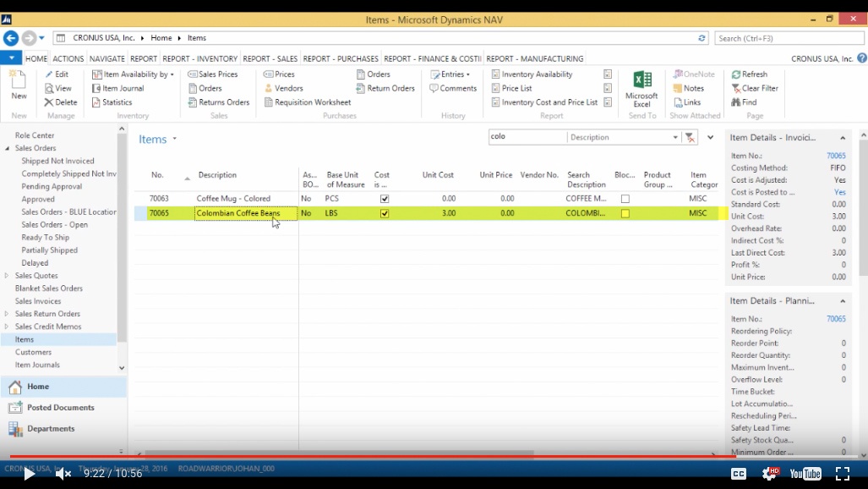Open purchase Return Orders
868x489 pixels.
click(x=385, y=88)
